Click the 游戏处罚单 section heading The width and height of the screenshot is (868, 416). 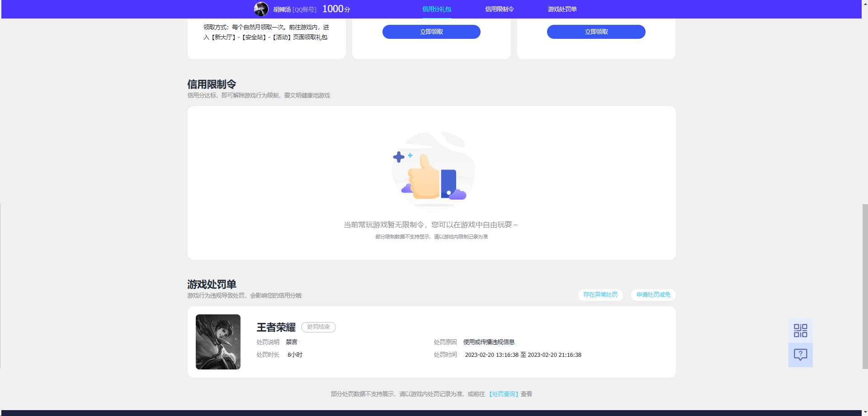212,285
